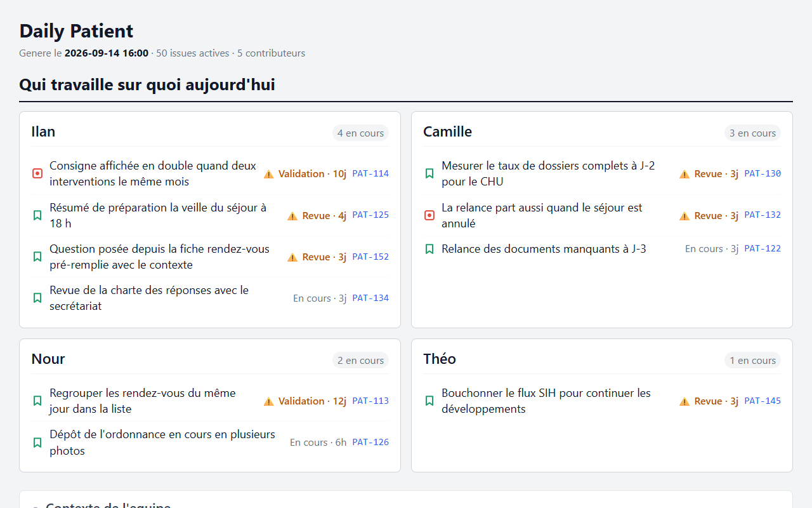The height and width of the screenshot is (508, 812).
Task: Click the bookmark icon beside "Regrouper les rendez-vous"
Action: (37, 401)
